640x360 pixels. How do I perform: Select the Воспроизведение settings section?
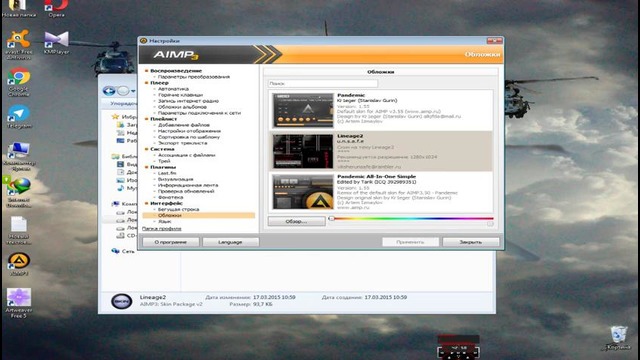click(176, 71)
